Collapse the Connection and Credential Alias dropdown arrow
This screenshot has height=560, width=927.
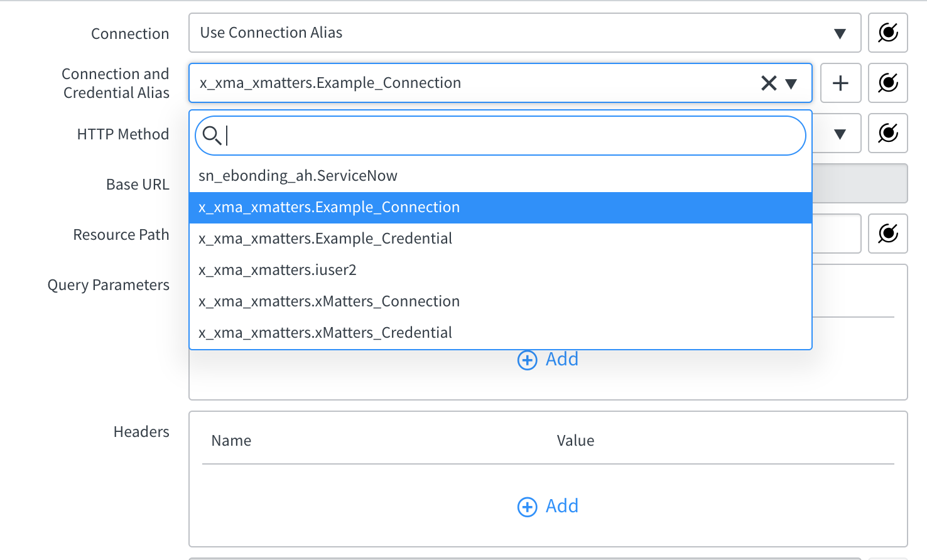[791, 83]
